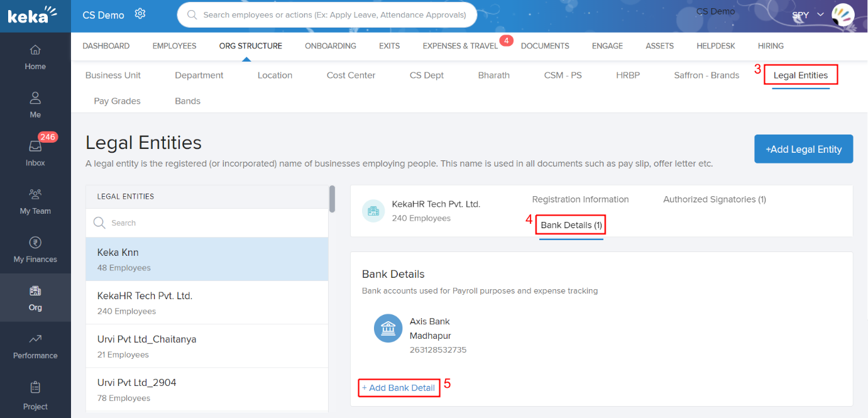Open the Home sidebar icon
This screenshot has height=418, width=868.
35,50
